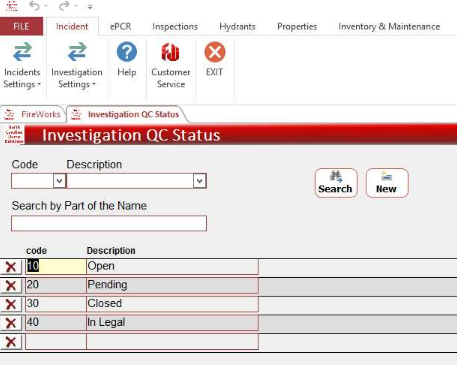Click the empty code cell in new row
Image resolution: width=457 pixels, height=365 pixels.
[x=56, y=342]
